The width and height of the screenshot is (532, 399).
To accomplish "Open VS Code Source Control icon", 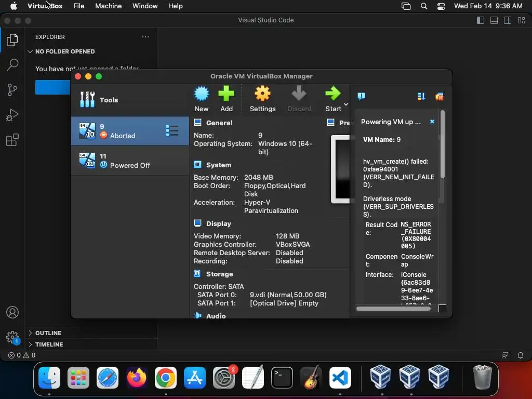I will click(x=12, y=90).
